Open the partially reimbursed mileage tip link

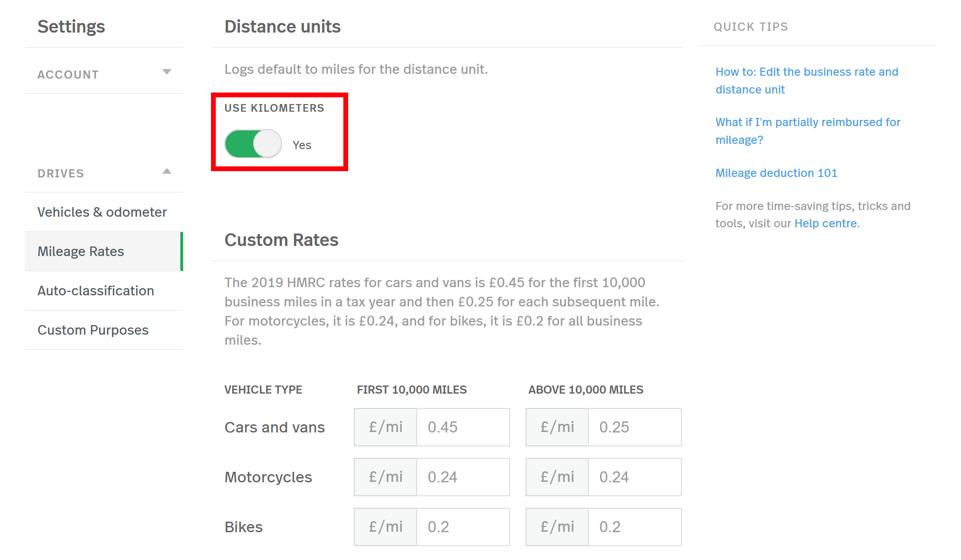coord(808,131)
